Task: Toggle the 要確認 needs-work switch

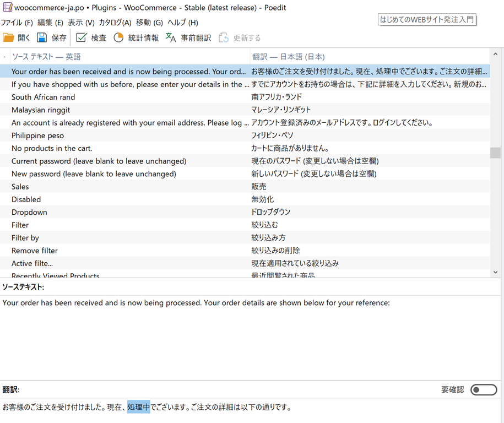Action: pyautogui.click(x=484, y=390)
